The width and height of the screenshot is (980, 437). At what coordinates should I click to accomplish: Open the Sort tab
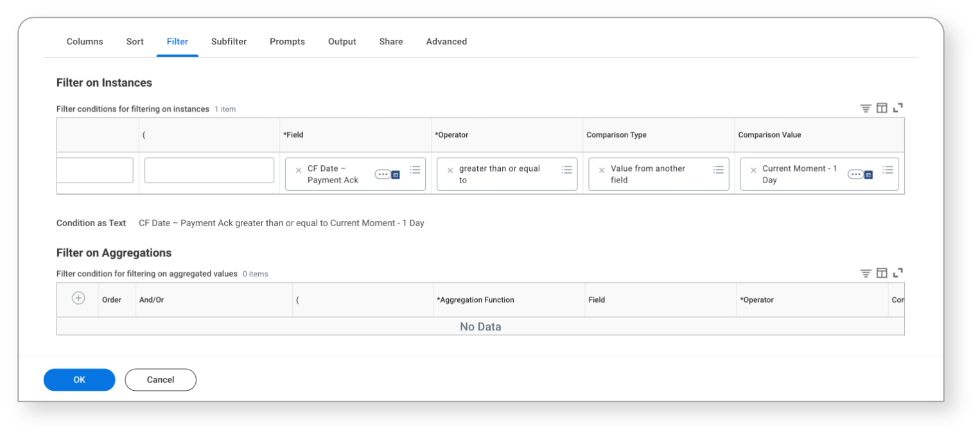click(135, 42)
